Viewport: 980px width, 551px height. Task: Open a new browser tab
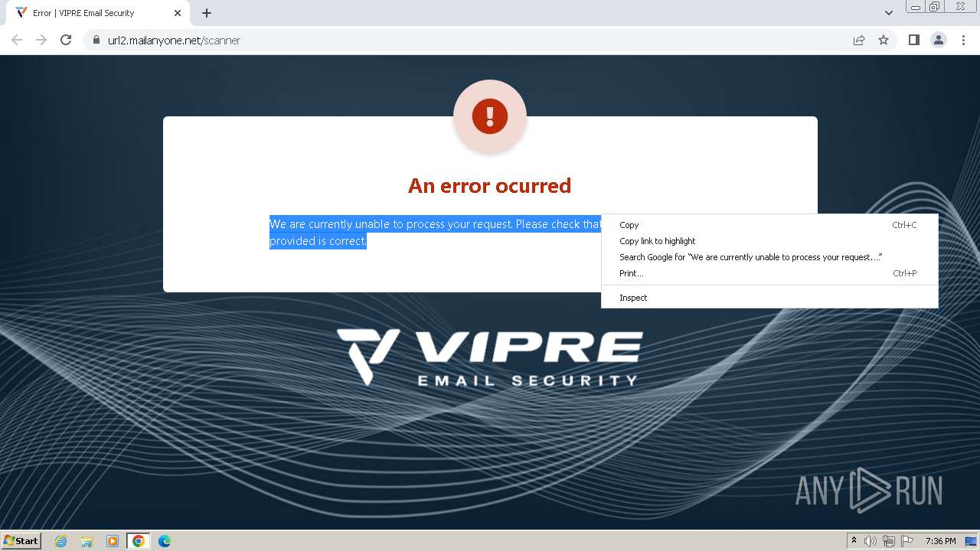pyautogui.click(x=207, y=13)
